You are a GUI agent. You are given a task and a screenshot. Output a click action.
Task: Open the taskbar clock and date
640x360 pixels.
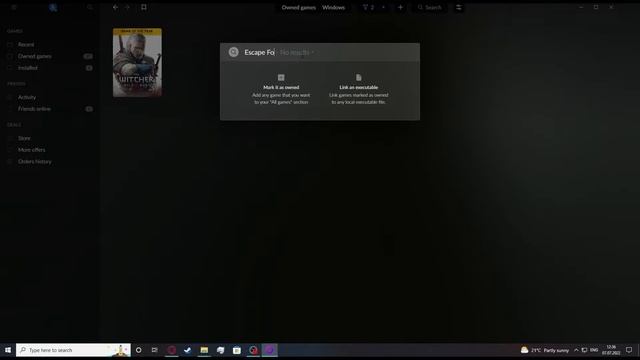pyautogui.click(x=611, y=350)
